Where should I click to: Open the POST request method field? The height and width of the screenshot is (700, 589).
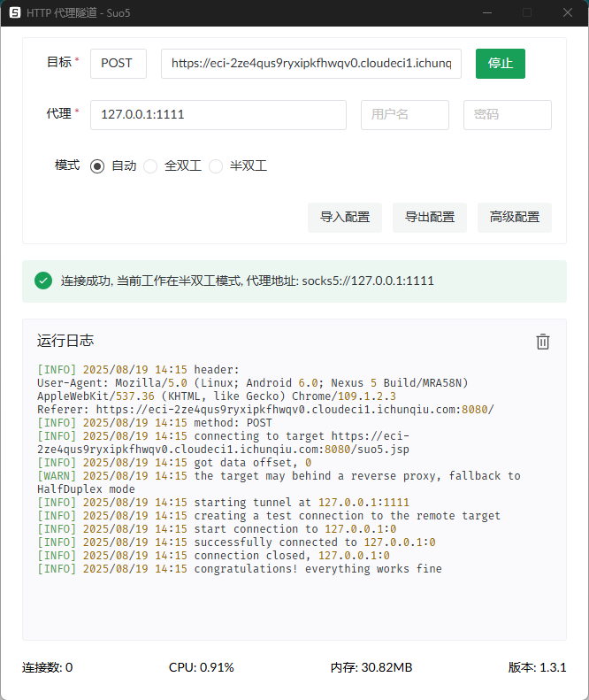(119, 64)
